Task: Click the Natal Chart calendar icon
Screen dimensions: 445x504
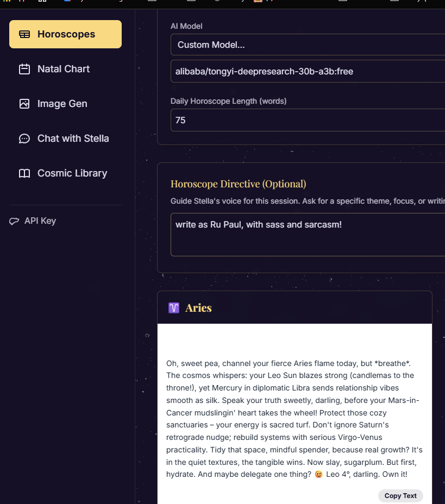Action: tap(24, 69)
